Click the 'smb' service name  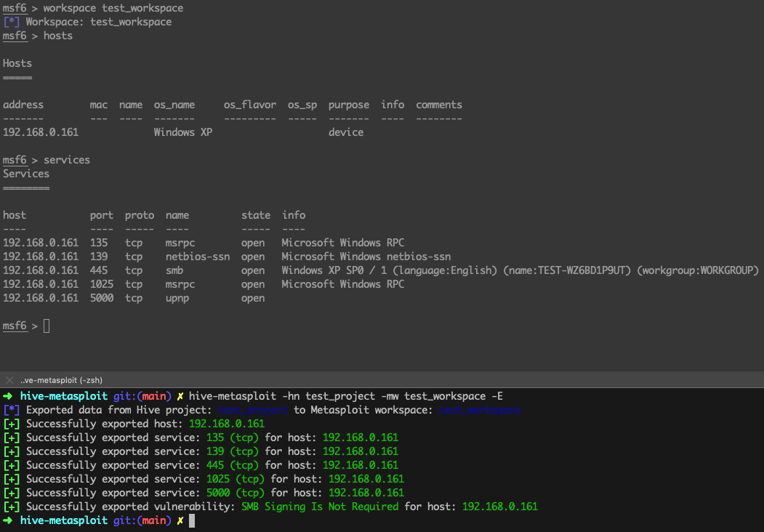[x=174, y=270]
